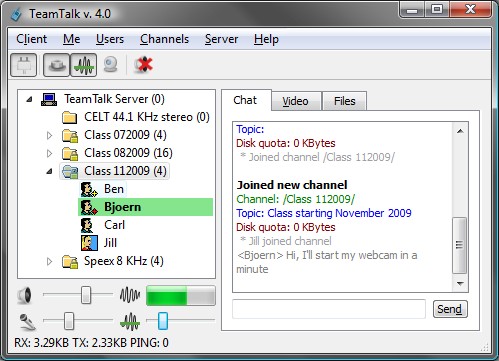Expand the Speex 8 KHz channel
This screenshot has width=499, height=361.
[49, 262]
